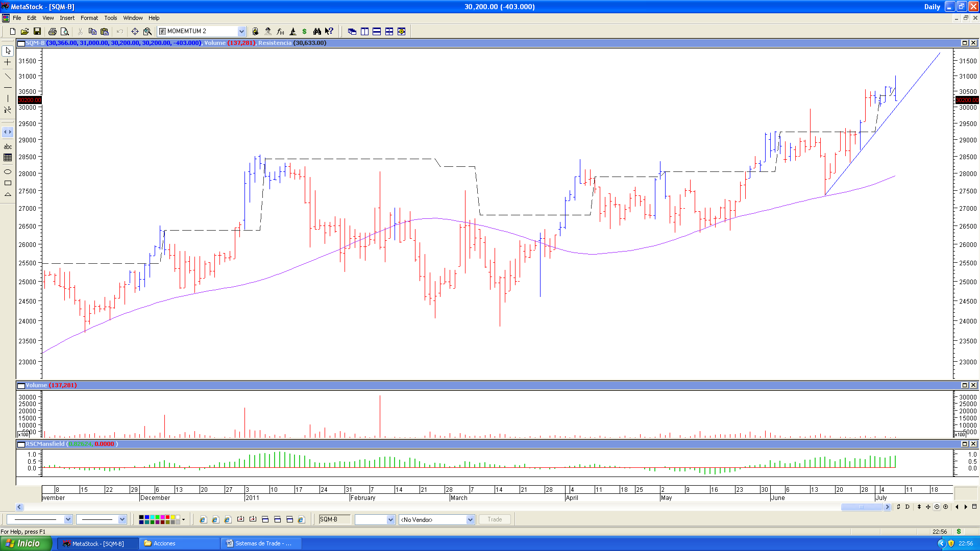
Task: Open the No Vendor dropdown
Action: pyautogui.click(x=470, y=519)
